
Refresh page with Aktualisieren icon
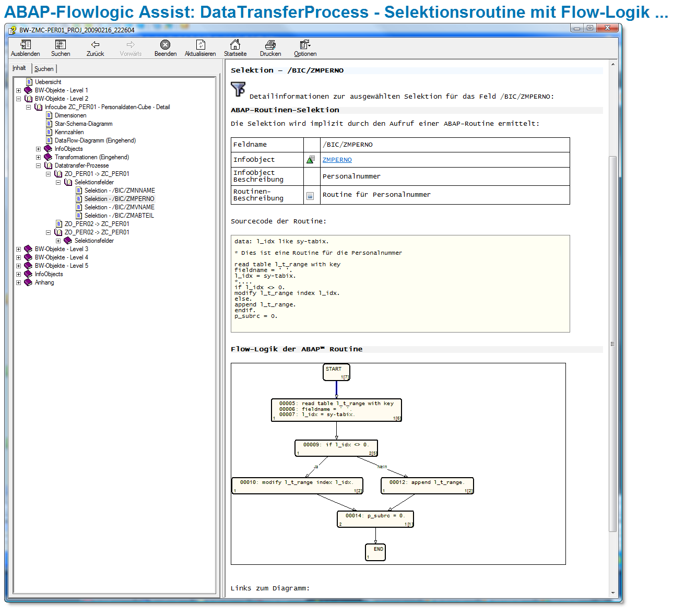tap(200, 45)
